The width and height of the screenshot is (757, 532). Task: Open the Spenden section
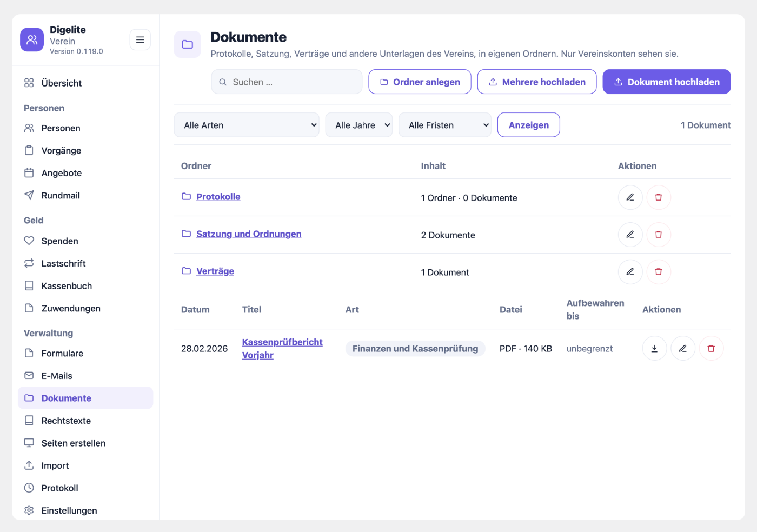[x=85, y=241]
